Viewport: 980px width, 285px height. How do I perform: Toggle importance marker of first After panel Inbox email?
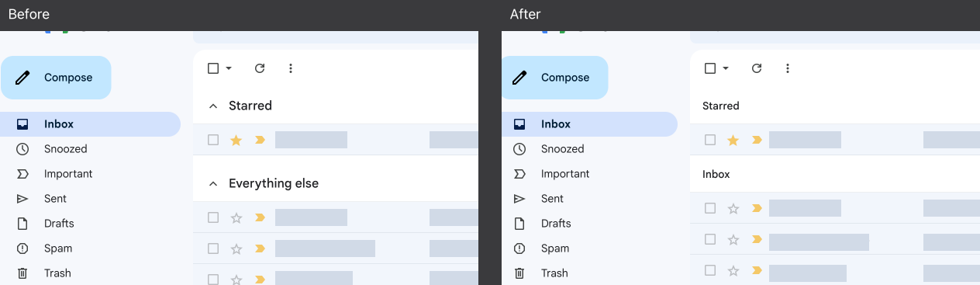(x=757, y=208)
